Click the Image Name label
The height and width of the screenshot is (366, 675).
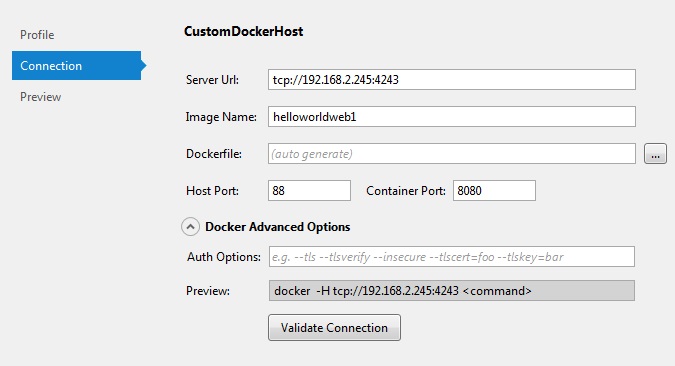click(x=221, y=117)
